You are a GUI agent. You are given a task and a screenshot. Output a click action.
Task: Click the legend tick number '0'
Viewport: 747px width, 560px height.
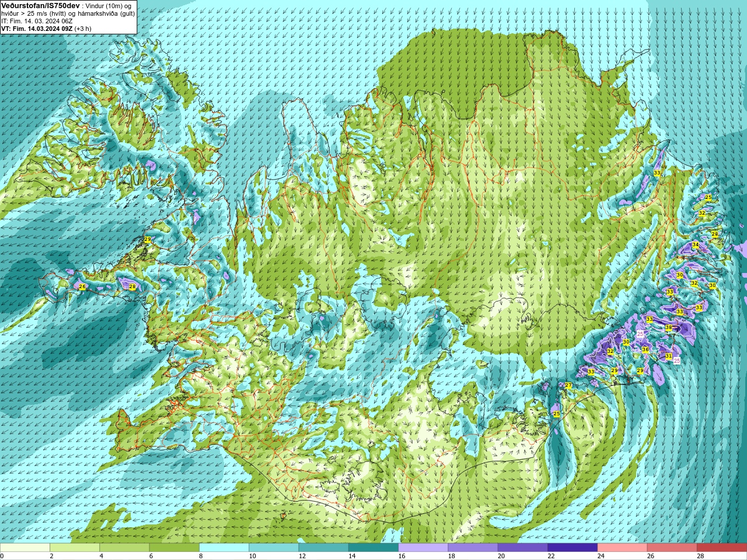click(x=2, y=556)
